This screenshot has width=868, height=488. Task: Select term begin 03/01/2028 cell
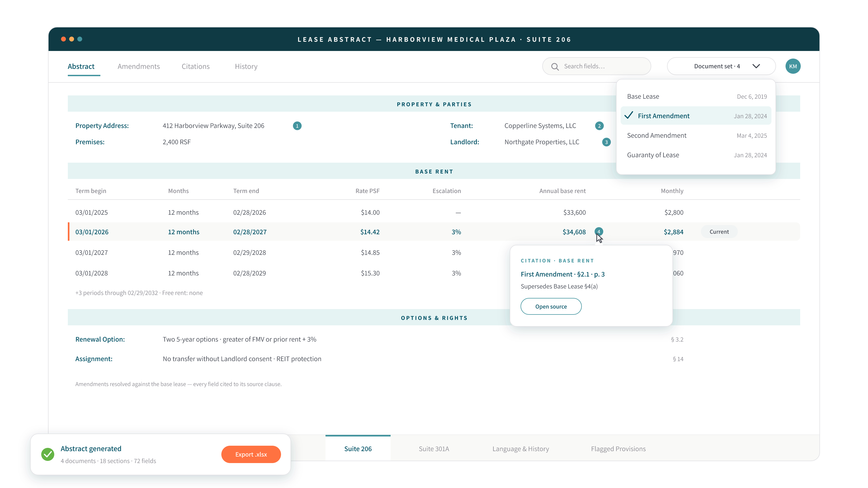91,273
